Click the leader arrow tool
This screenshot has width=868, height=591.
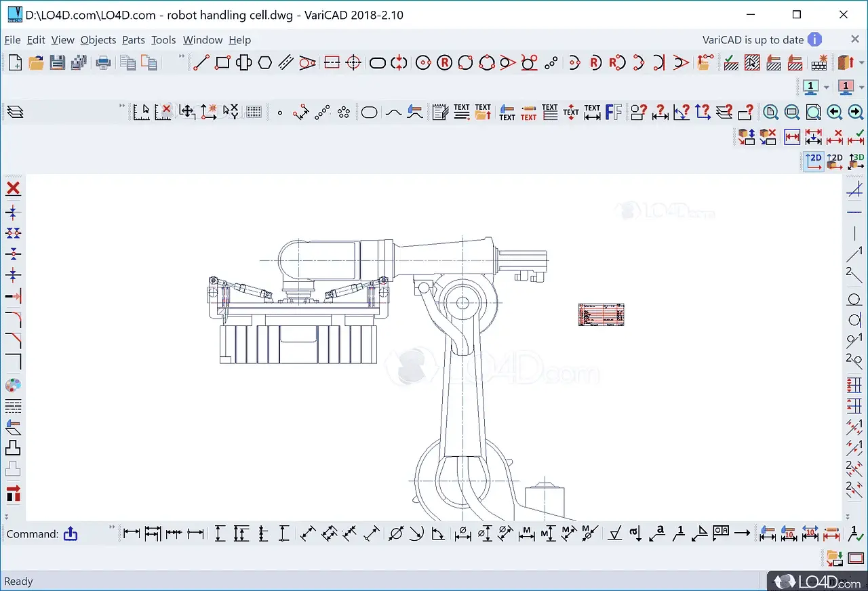743,533
